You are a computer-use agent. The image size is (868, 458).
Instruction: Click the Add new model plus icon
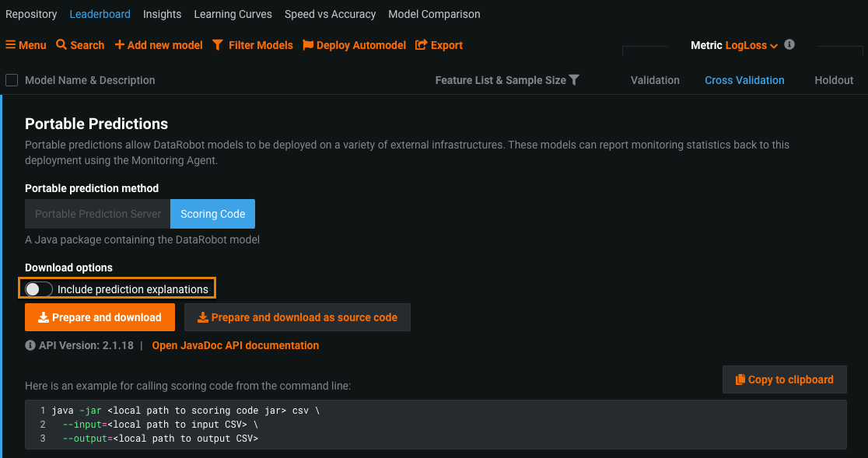pyautogui.click(x=120, y=45)
